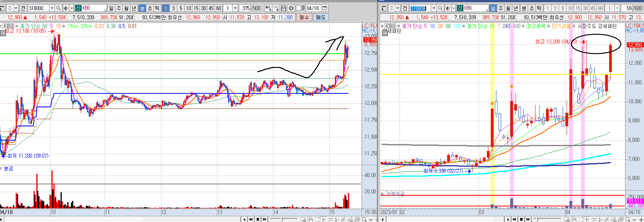Click the 전 button in right chart toolbar

tap(405, 8)
